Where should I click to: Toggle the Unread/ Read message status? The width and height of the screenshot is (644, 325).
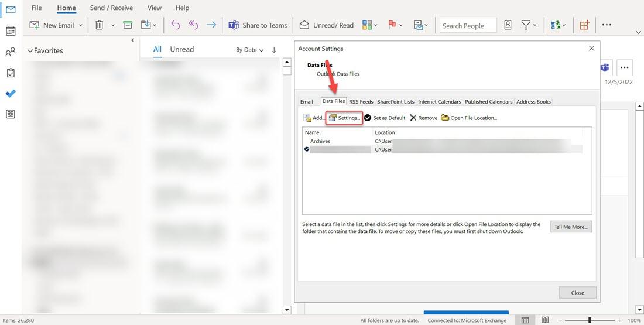327,25
